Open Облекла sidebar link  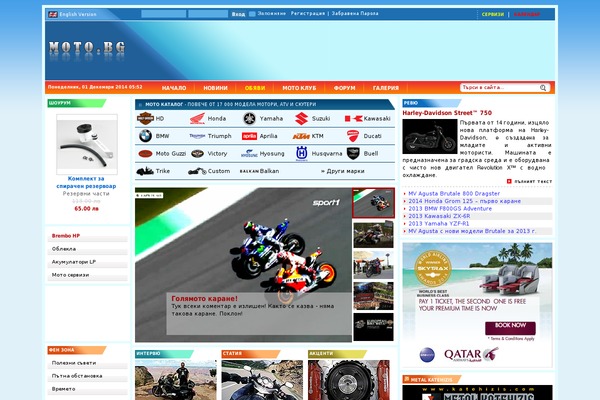click(x=64, y=249)
